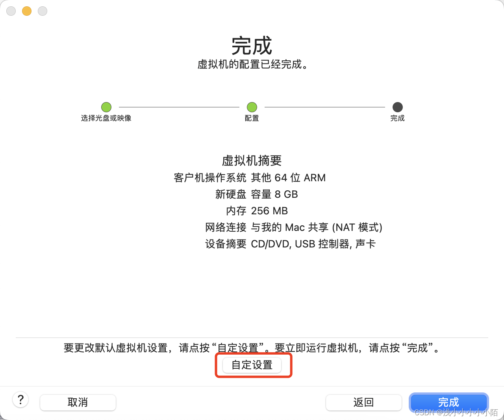Click the dark circle for the 完成 step
This screenshot has height=420, width=504.
[x=398, y=107]
